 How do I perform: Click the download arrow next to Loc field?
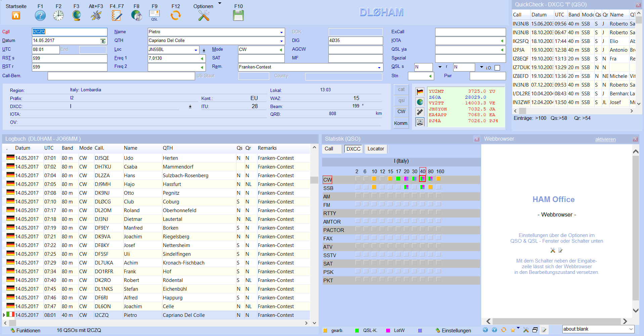pos(204,50)
